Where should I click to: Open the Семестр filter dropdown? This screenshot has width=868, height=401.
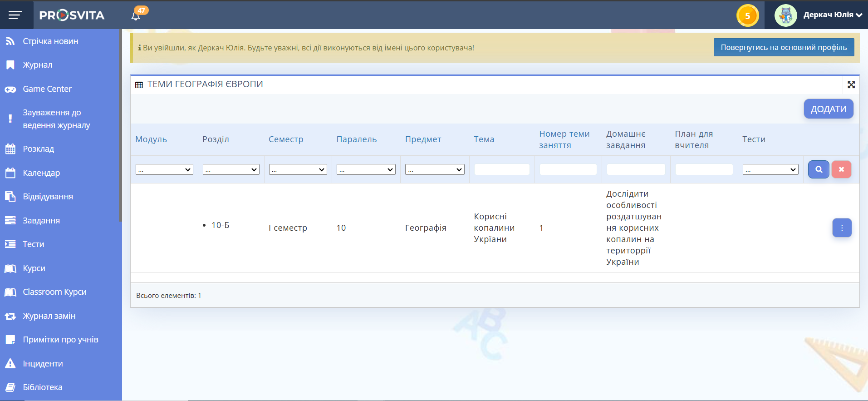coord(298,170)
